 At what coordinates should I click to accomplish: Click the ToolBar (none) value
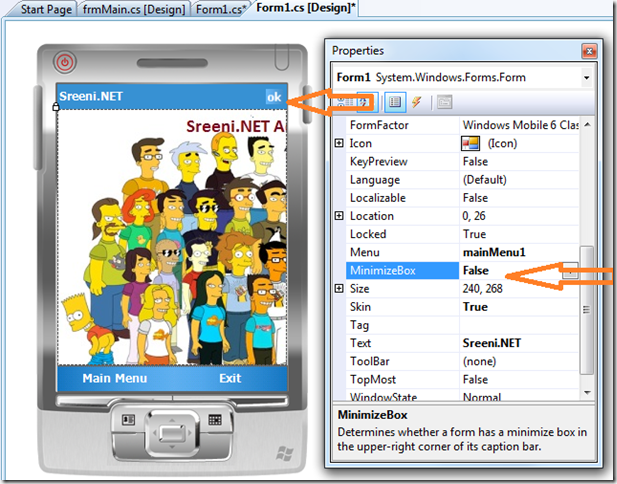(x=479, y=361)
